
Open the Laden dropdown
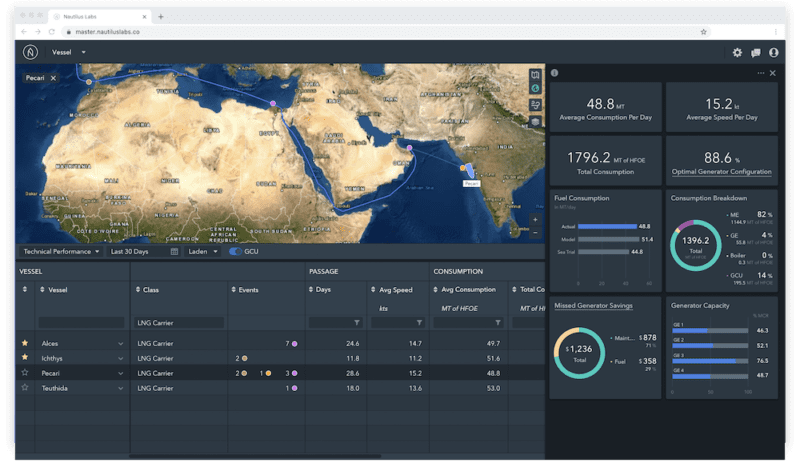coord(203,251)
